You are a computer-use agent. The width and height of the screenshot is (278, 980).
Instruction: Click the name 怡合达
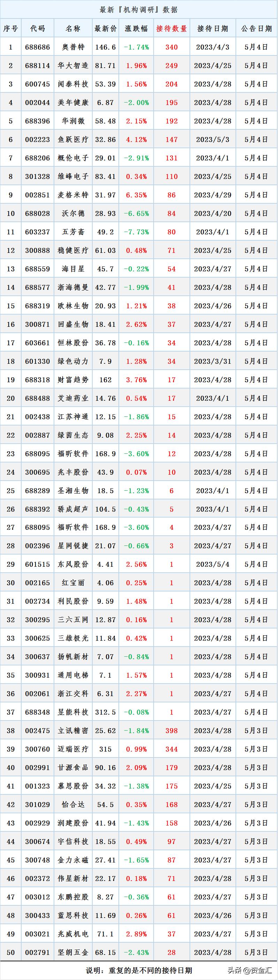(x=73, y=805)
